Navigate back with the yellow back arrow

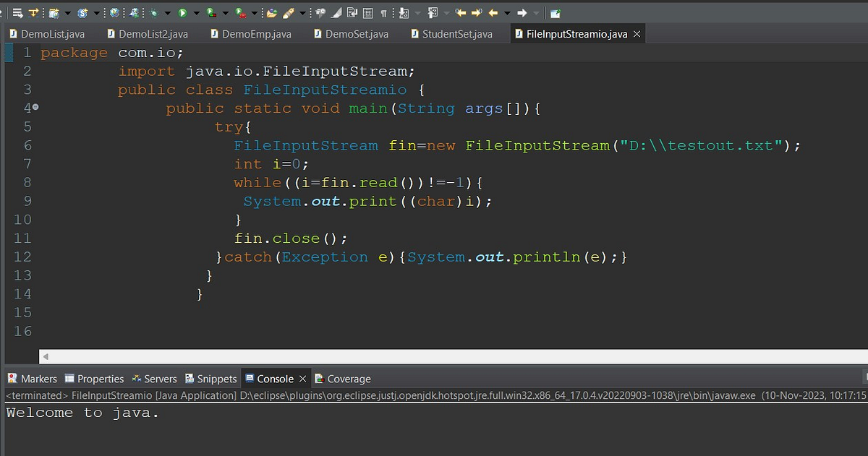(493, 12)
